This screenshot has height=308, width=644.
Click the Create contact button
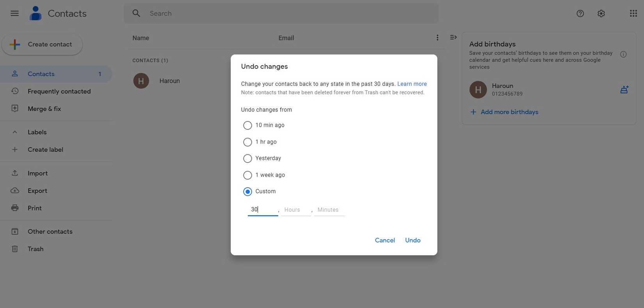pyautogui.click(x=42, y=44)
